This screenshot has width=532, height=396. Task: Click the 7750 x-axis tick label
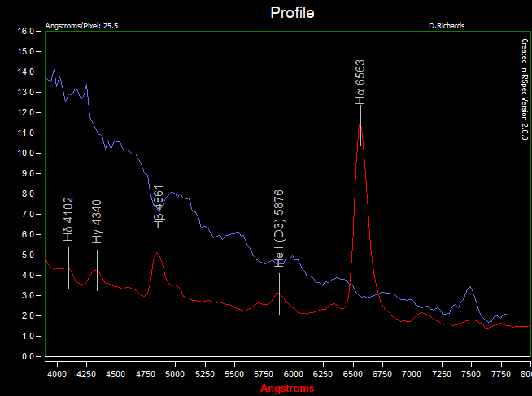pos(501,374)
